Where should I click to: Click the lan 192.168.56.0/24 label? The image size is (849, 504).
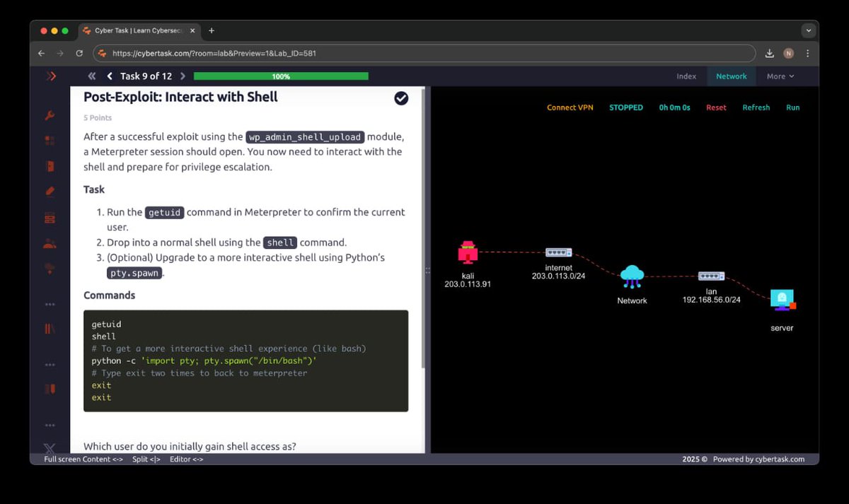click(711, 295)
